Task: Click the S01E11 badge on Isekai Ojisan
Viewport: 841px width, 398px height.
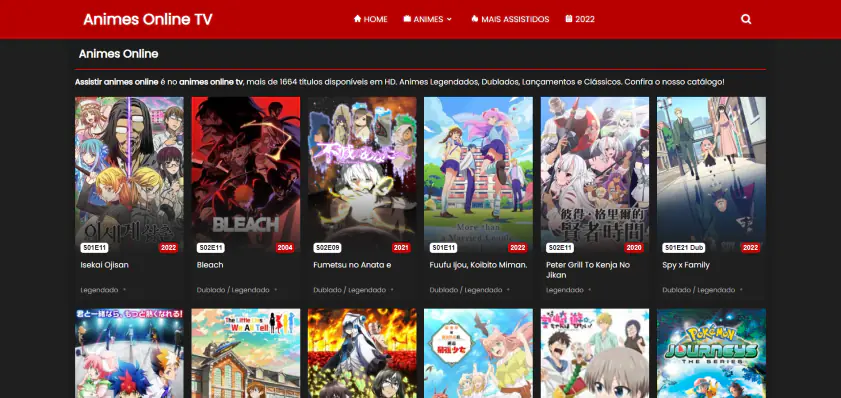Action: click(x=94, y=248)
